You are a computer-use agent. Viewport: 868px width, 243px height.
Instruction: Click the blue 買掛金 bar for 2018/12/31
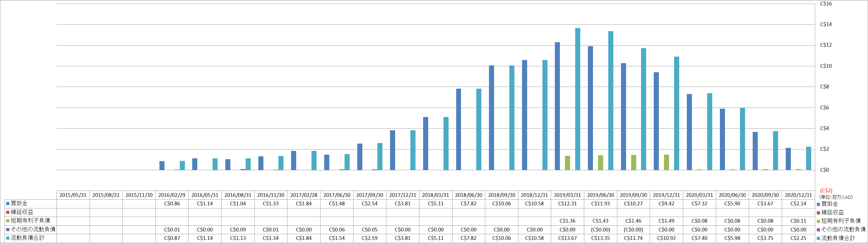pyautogui.click(x=524, y=115)
